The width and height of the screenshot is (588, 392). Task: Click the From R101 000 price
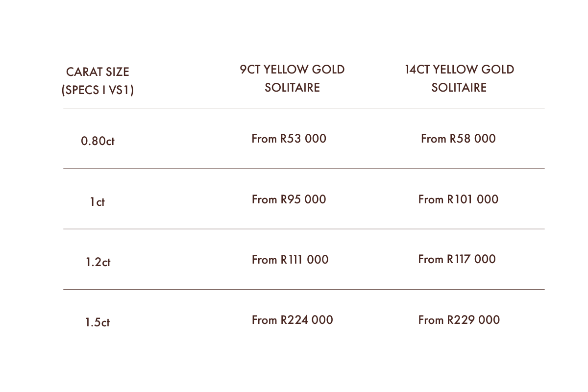[458, 199]
